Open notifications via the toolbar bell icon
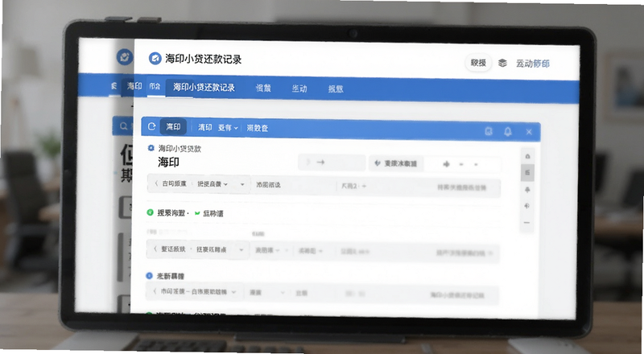The width and height of the screenshot is (644, 354). point(508,131)
